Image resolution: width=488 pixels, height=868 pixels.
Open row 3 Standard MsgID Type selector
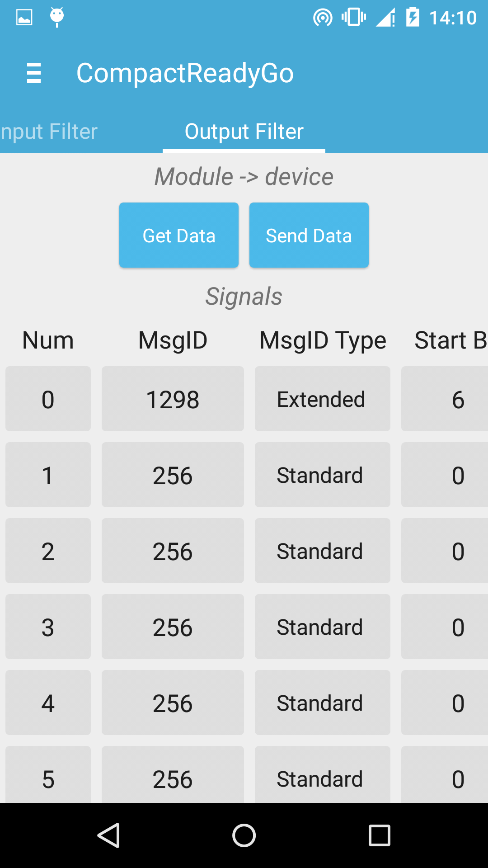(x=323, y=627)
